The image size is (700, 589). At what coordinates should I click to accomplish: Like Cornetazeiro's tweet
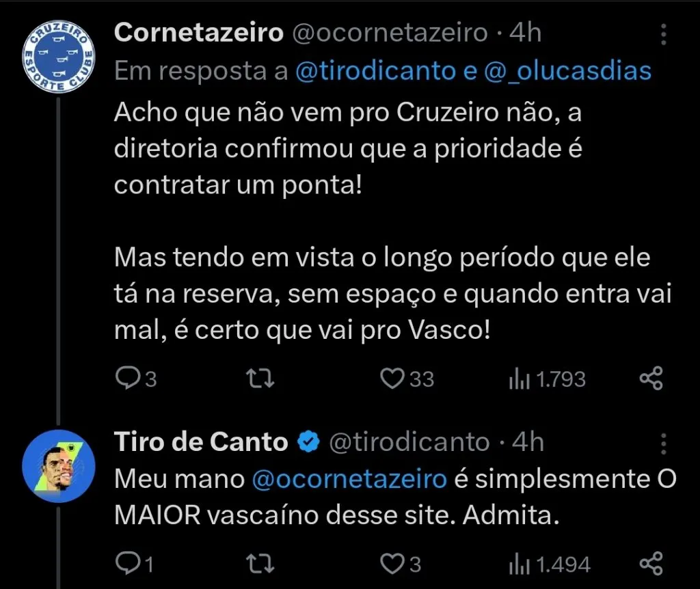393,378
